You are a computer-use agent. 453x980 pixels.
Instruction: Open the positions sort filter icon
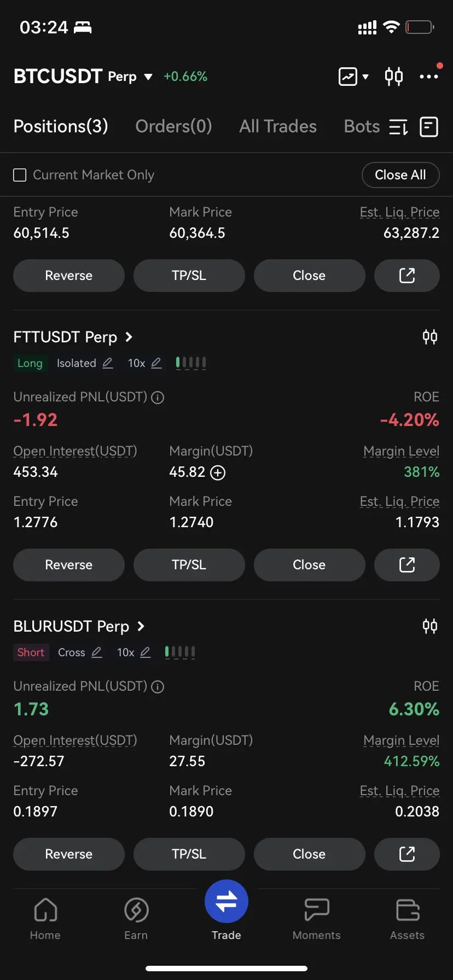(398, 127)
